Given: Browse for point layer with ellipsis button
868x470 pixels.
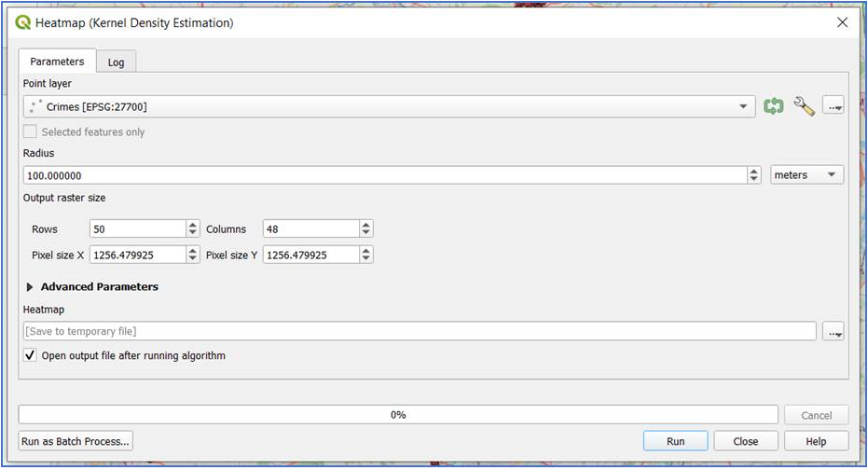Looking at the screenshot, I should pyautogui.click(x=834, y=105).
